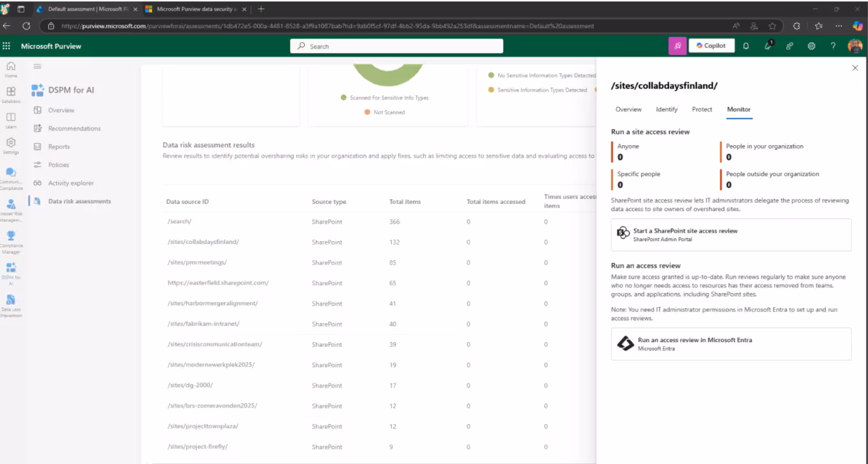
Task: Select the /sites/projecttownplaza/ row
Action: coord(380,427)
